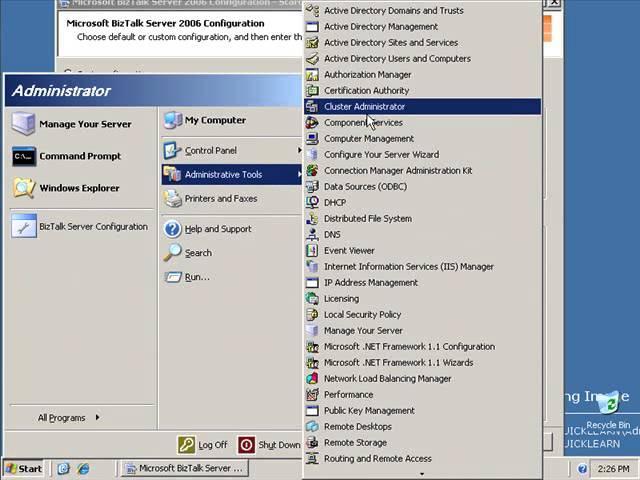Click Active Directory Users and Computers icon
This screenshot has width=640, height=480.
312,58
